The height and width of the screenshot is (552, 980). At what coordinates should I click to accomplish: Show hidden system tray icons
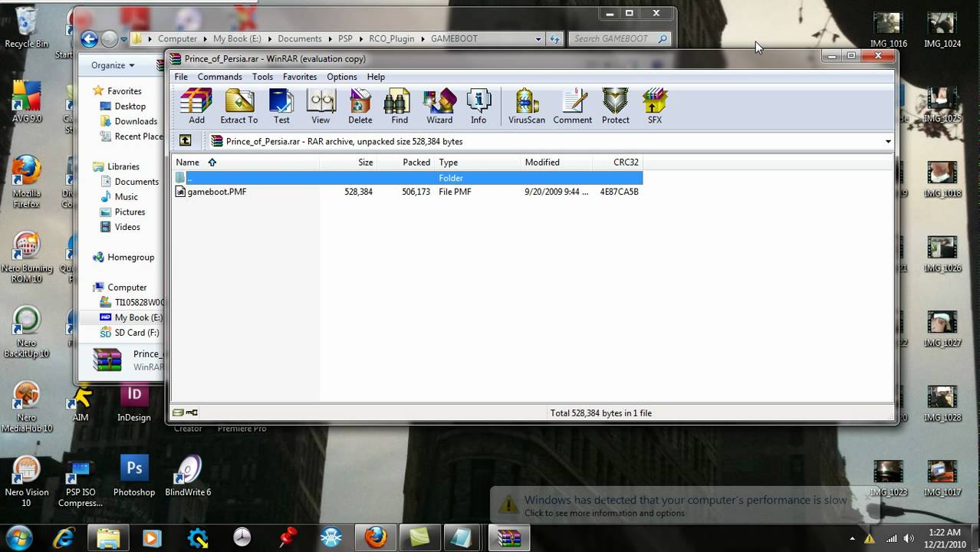853,538
